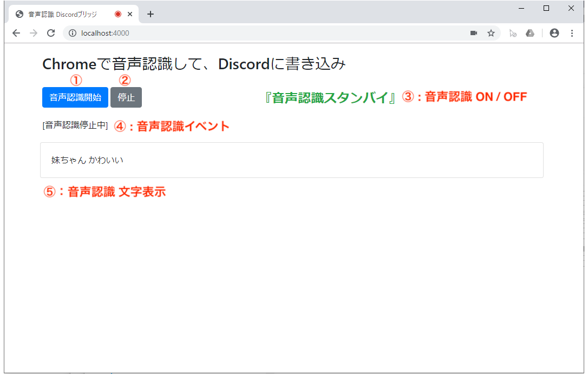
Task: Select the 音声認識 Discordブリッジ tab
Action: pyautogui.click(x=74, y=14)
